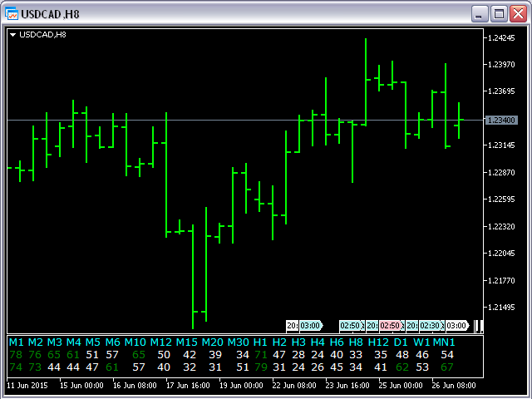532x399 pixels.
Task: Click the 26 Jun 08:00 time label
Action: click(x=454, y=386)
